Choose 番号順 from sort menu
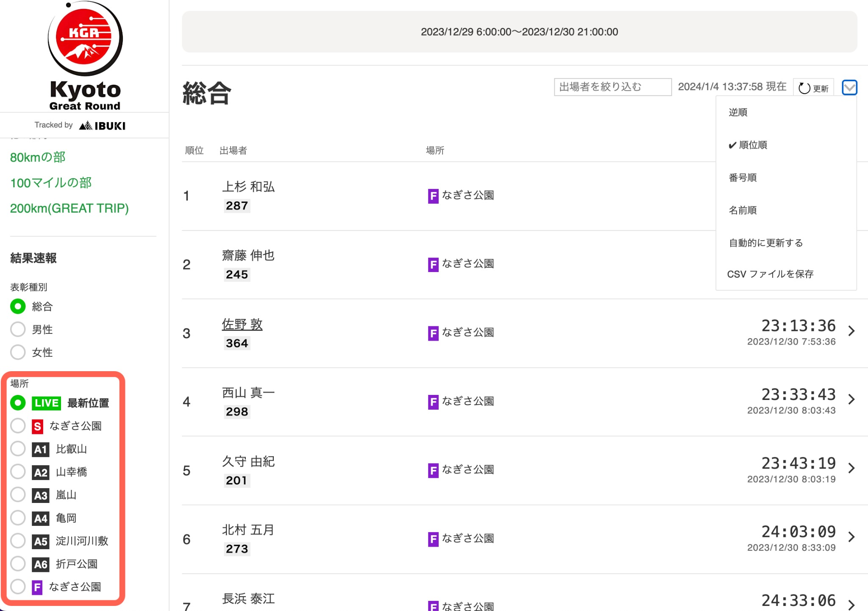Image resolution: width=868 pixels, height=611 pixels. click(x=743, y=178)
